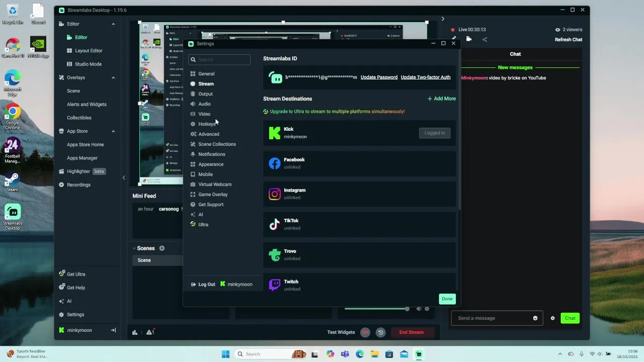The image size is (644, 362).
Task: Open General settings category
Action: click(206, 74)
